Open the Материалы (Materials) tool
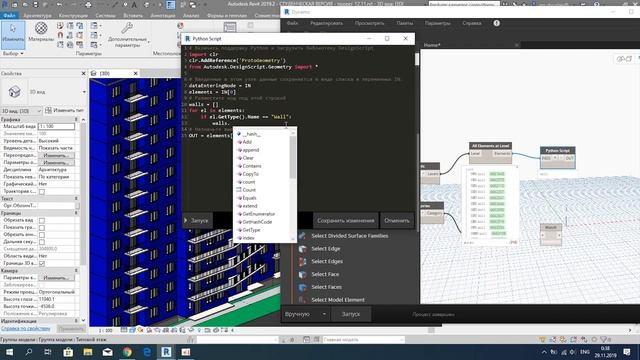The image size is (640, 360). 41,33
